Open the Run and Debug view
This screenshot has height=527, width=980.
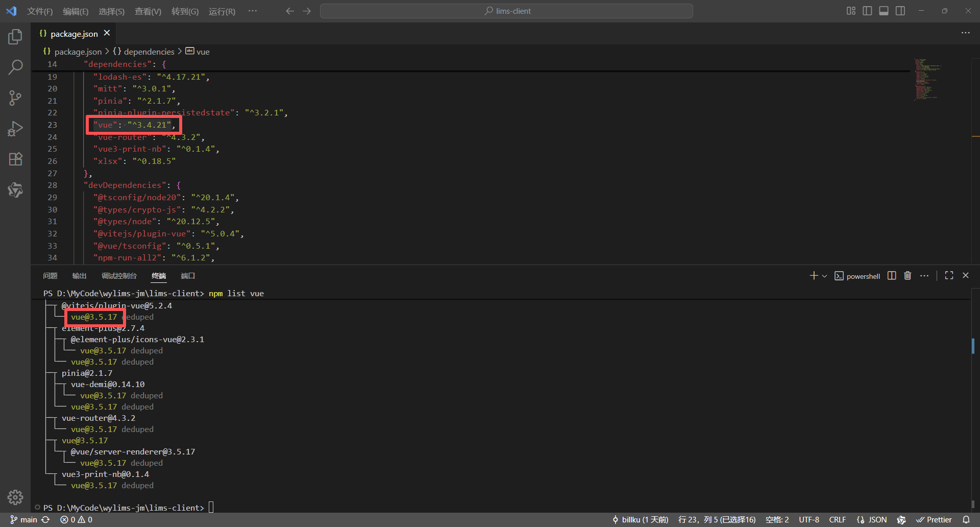point(15,128)
